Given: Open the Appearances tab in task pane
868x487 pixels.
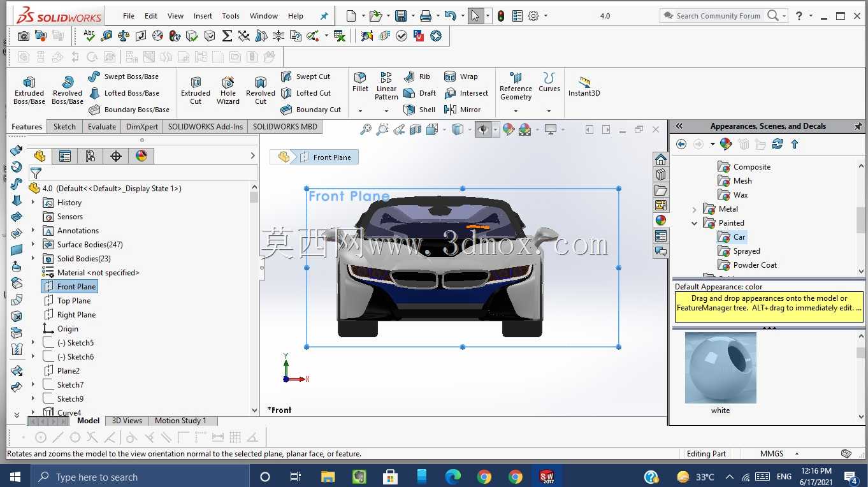Looking at the screenshot, I should (x=661, y=221).
